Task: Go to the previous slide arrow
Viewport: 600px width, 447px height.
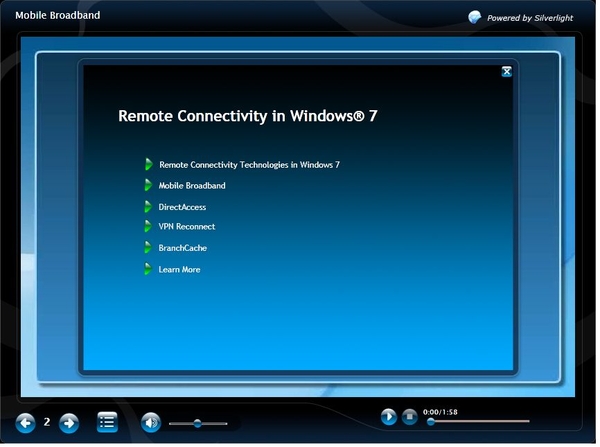Action: click(25, 422)
